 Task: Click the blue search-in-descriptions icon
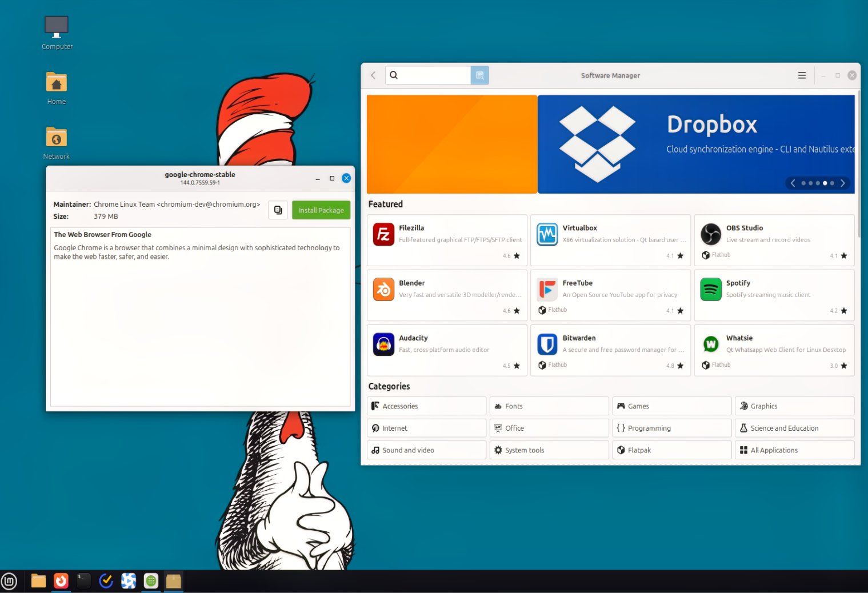[479, 75]
